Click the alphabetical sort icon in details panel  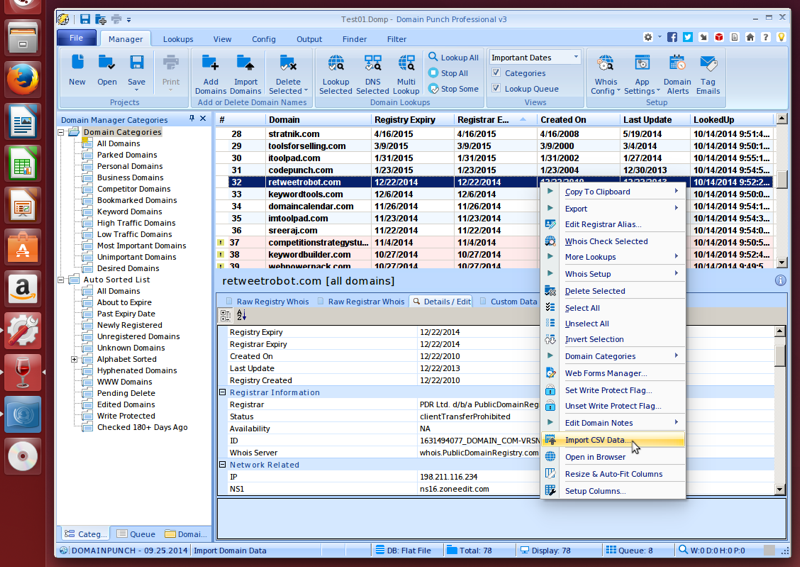point(241,315)
